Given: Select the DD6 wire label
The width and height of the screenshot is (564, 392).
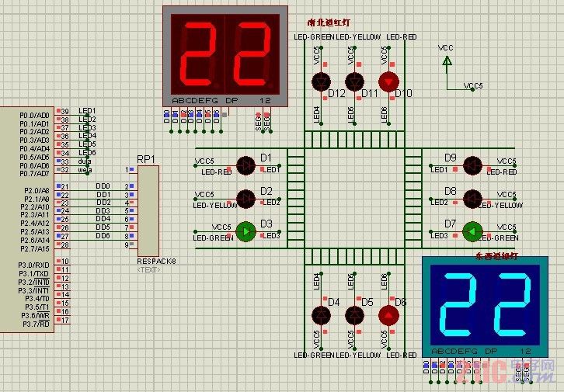Looking at the screenshot, I should click(x=103, y=236).
